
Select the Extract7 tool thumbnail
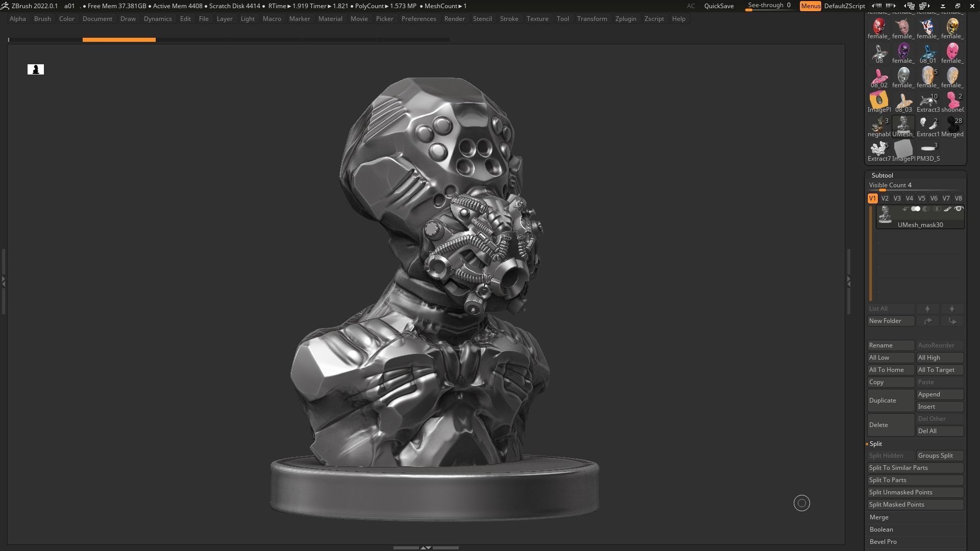point(879,150)
